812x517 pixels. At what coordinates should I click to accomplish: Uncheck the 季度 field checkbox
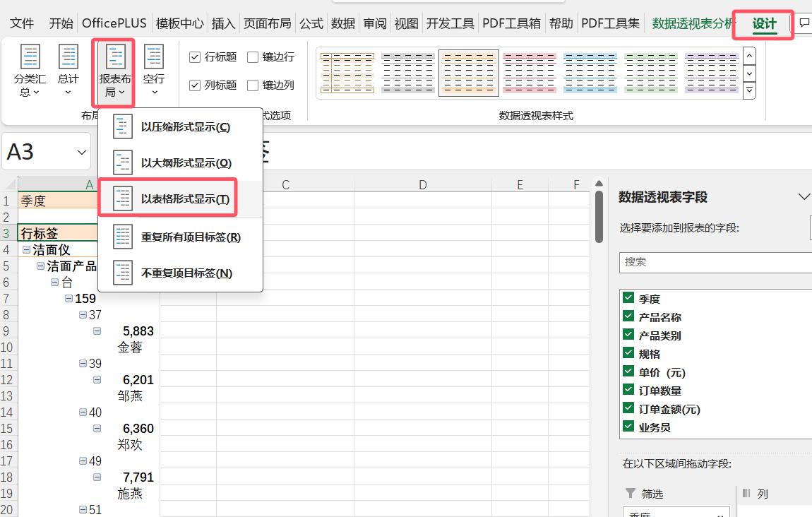point(628,298)
